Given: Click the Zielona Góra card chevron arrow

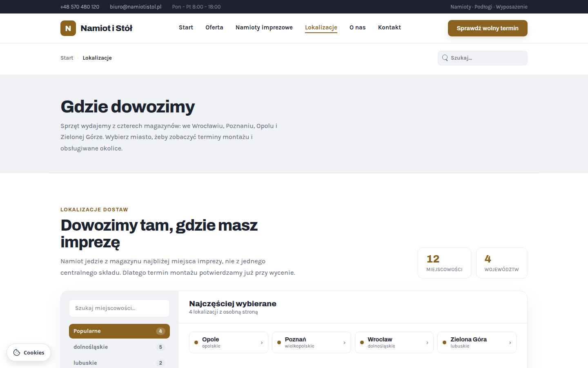Looking at the screenshot, I should (510, 343).
